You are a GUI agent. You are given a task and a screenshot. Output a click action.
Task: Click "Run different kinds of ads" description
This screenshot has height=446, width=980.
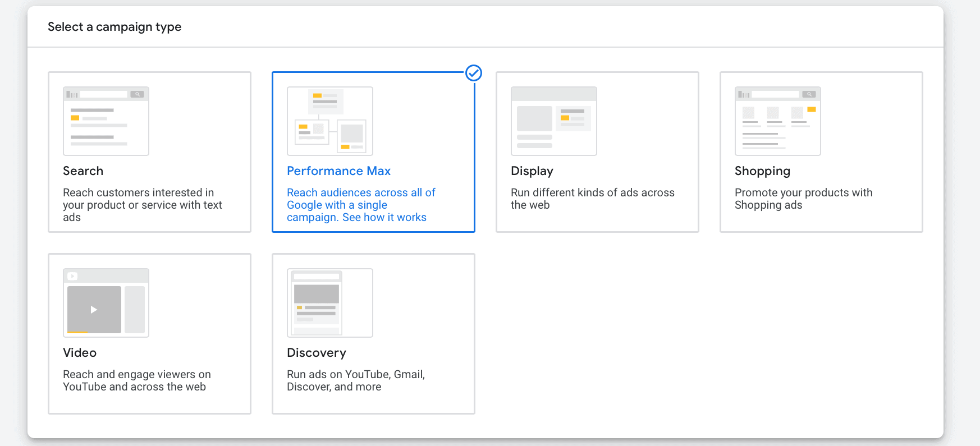(593, 199)
